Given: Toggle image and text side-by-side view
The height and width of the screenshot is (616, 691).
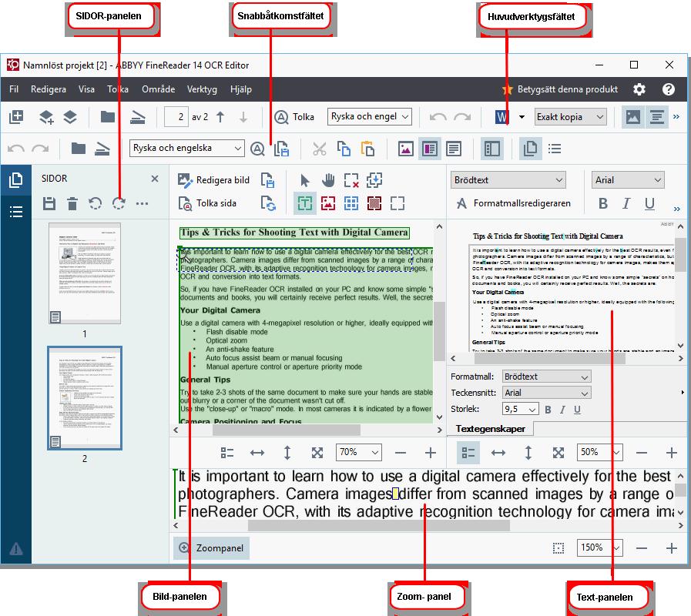Looking at the screenshot, I should [x=429, y=149].
